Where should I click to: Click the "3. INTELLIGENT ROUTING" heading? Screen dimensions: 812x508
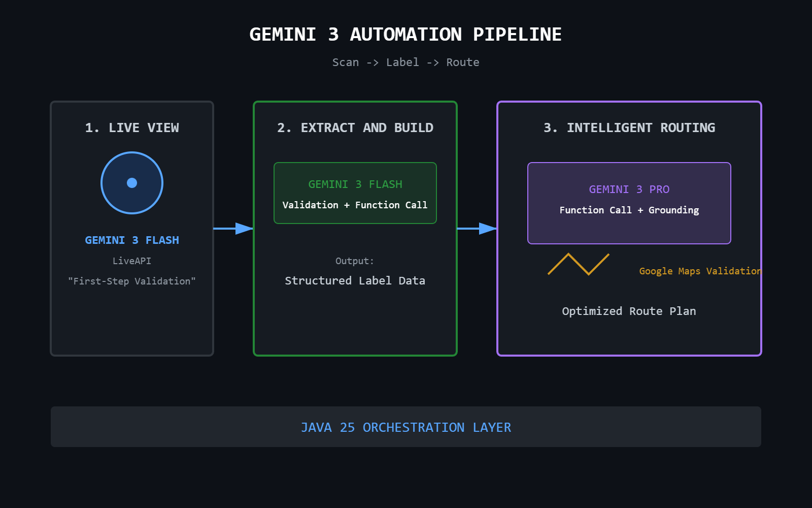click(629, 128)
